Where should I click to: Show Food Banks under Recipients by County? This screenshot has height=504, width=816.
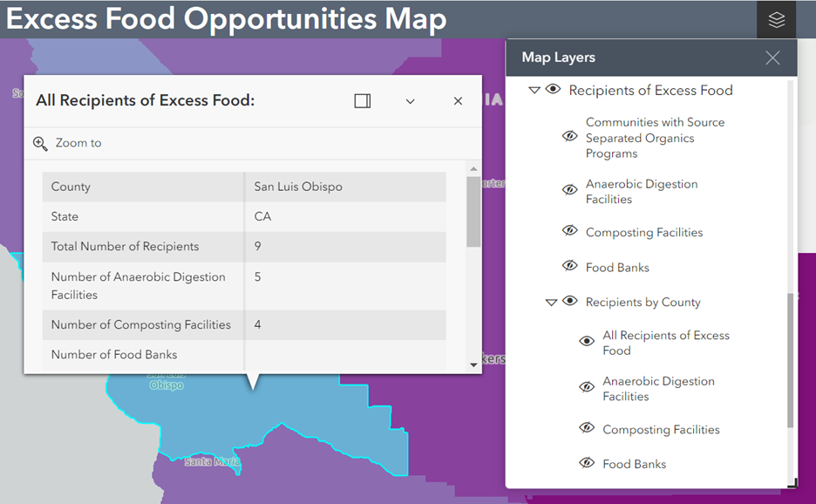[586, 463]
